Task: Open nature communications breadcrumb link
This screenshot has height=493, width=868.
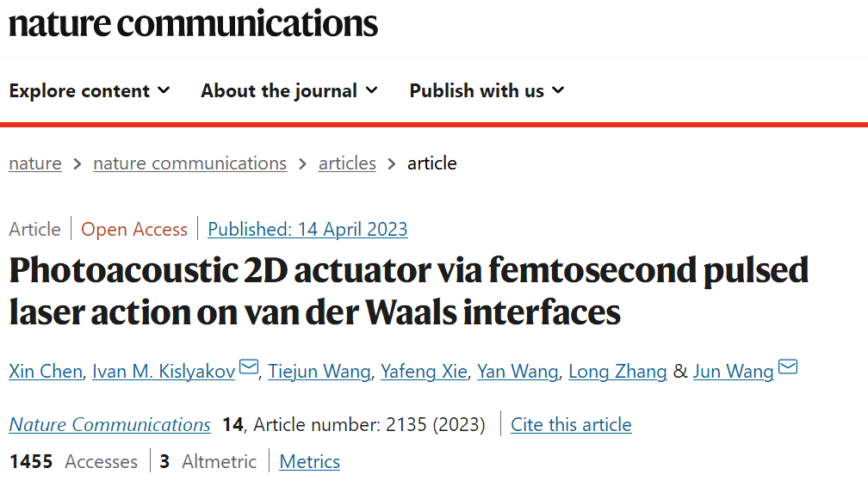Action: (x=189, y=163)
